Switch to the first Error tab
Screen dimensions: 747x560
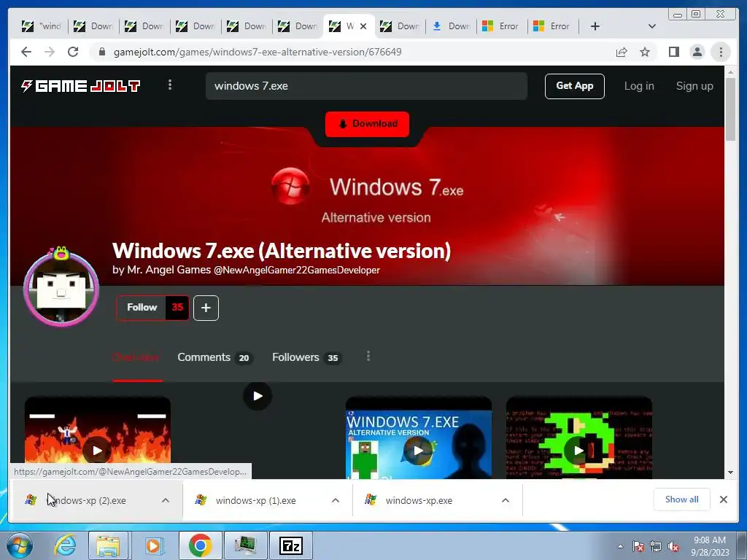coord(501,26)
